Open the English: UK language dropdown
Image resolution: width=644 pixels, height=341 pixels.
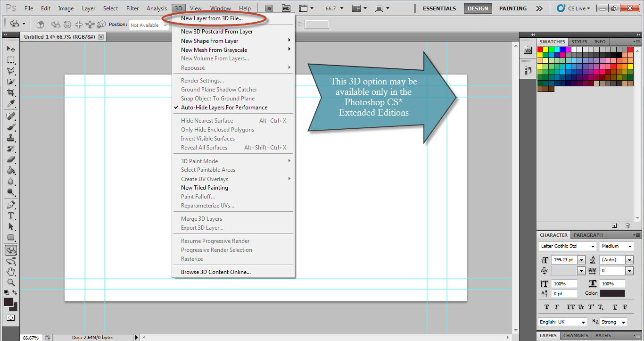(x=563, y=322)
